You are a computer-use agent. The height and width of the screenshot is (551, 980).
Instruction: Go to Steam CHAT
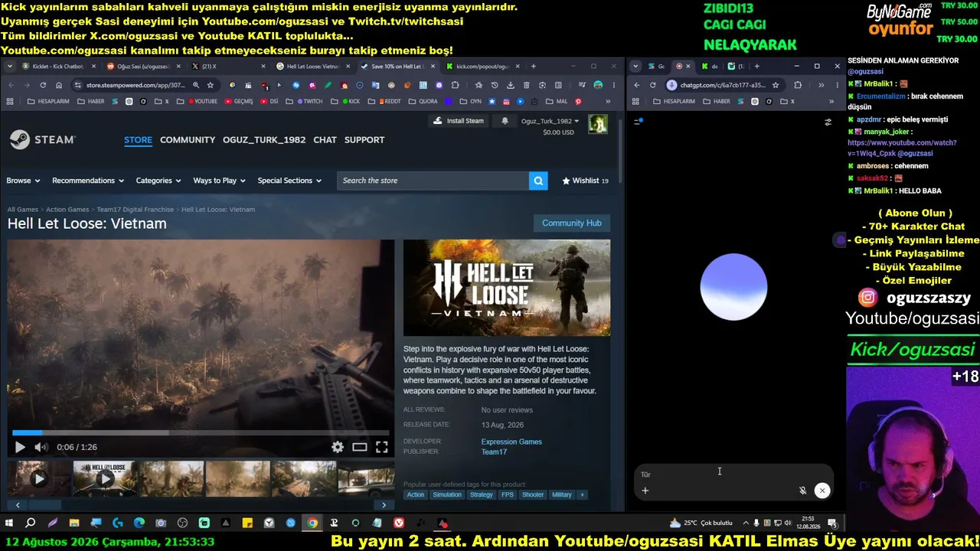coord(325,140)
